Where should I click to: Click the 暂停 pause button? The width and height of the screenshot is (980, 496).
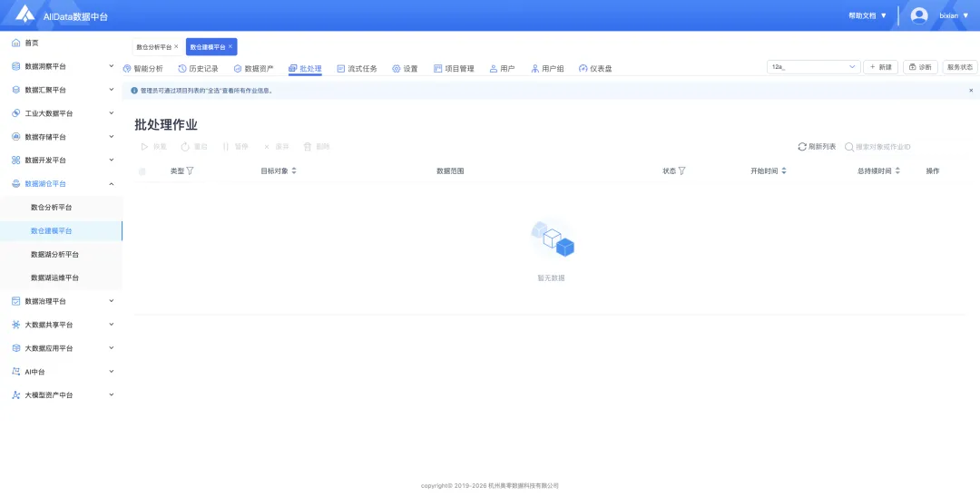coord(235,147)
